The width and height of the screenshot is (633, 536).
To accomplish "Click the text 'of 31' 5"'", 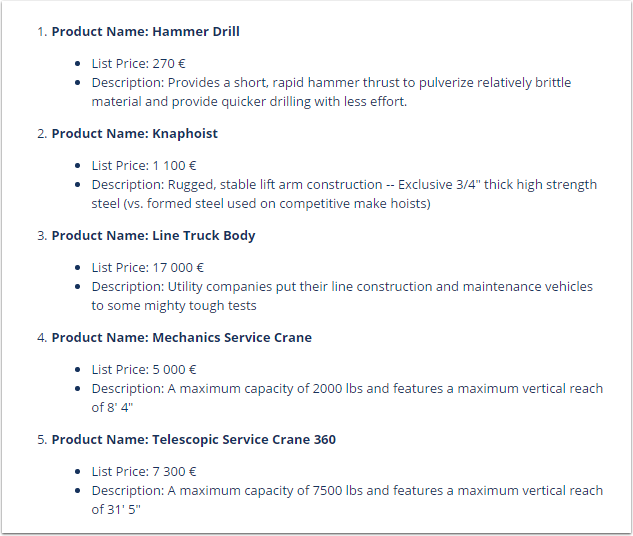I will point(116,510).
